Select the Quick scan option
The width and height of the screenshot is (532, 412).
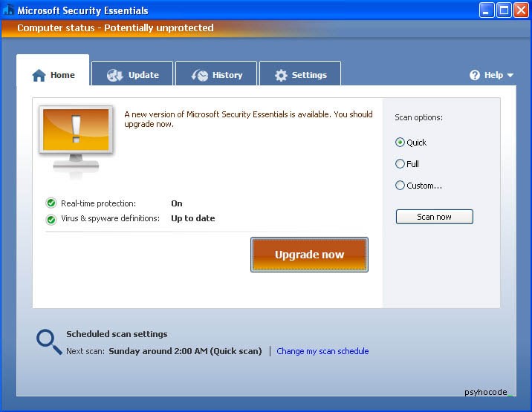pyautogui.click(x=411, y=143)
